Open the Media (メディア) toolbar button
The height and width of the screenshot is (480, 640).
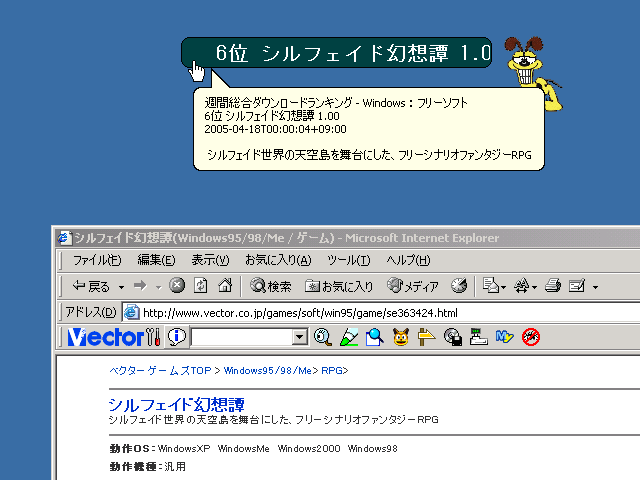413,286
